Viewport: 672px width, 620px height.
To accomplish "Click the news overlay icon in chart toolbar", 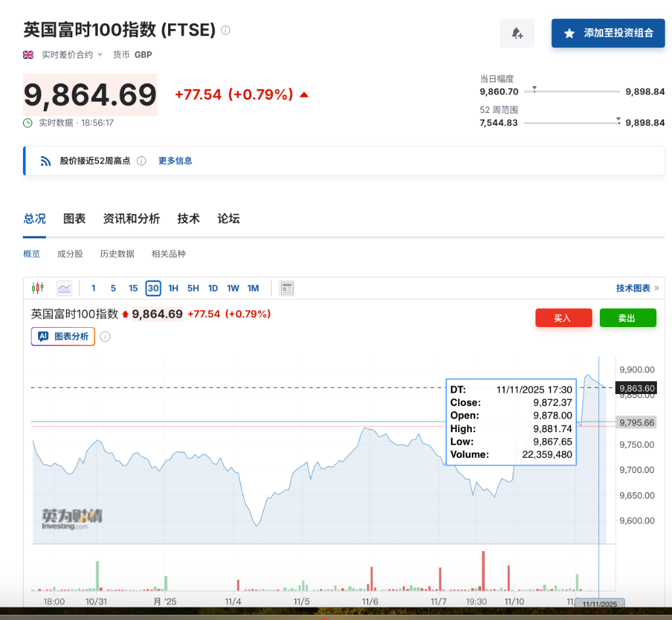I will click(286, 288).
